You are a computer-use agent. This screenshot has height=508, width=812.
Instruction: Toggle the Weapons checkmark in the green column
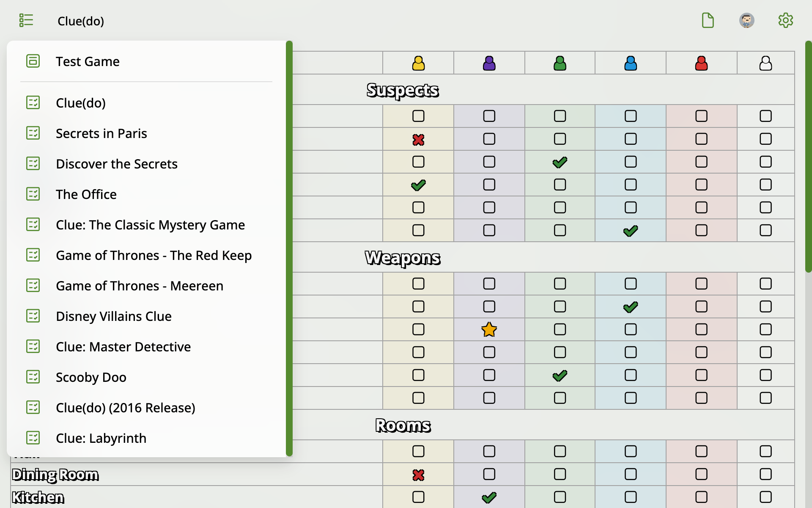[x=560, y=375]
